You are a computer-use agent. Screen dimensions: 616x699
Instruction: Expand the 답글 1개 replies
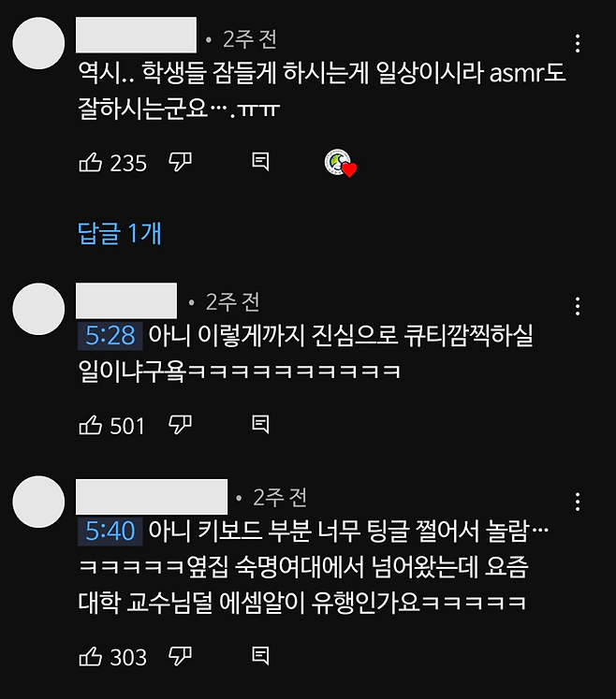120,233
